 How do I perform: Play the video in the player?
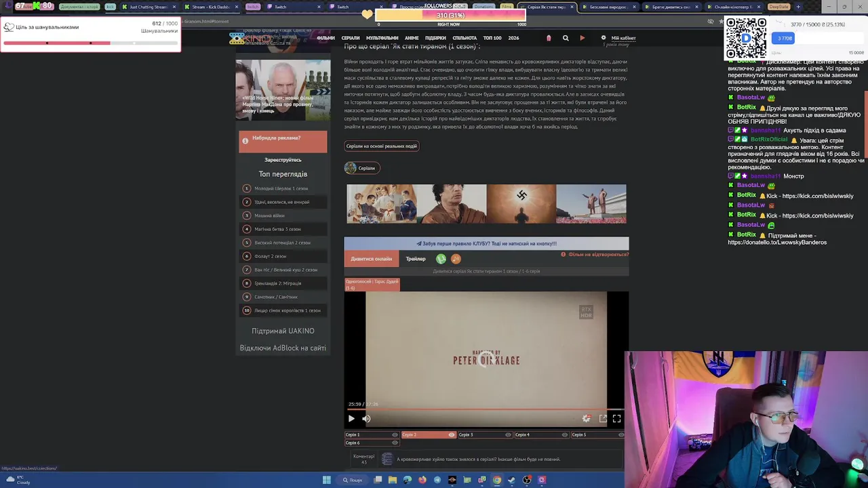coord(351,419)
